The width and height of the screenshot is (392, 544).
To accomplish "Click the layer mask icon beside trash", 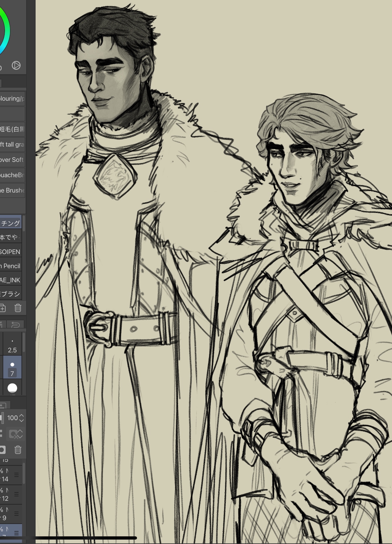I will coord(2,450).
